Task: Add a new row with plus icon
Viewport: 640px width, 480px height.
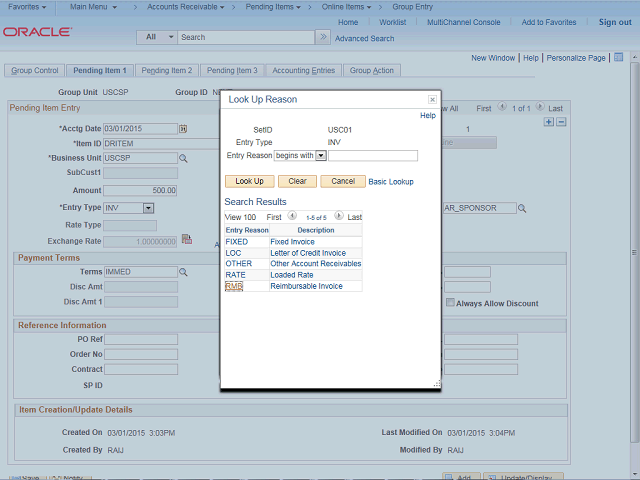Action: click(548, 122)
